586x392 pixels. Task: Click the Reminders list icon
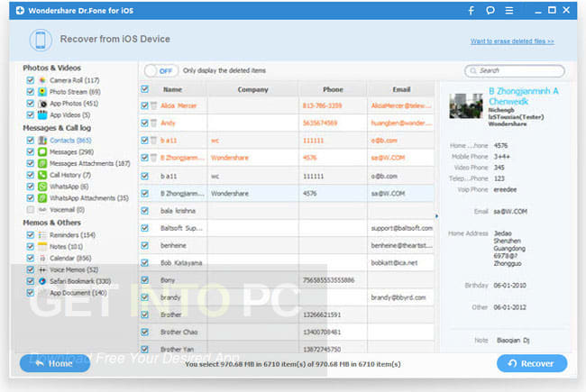coord(42,234)
